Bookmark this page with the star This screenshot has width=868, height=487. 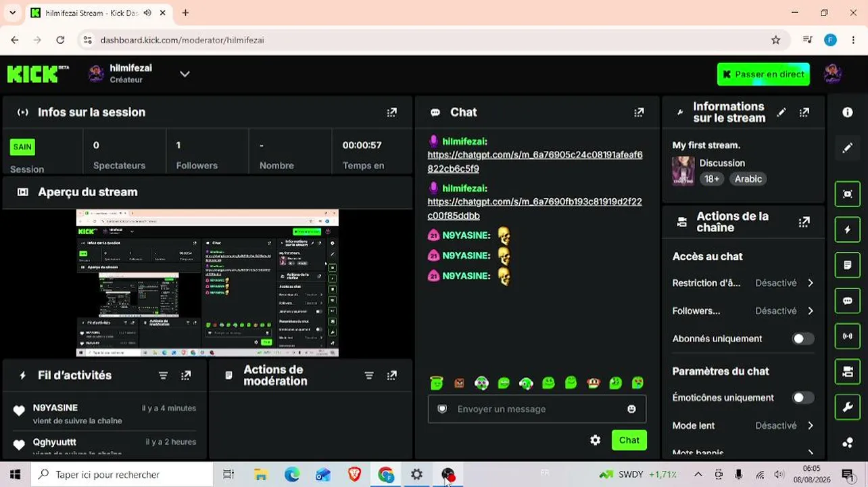(x=776, y=41)
